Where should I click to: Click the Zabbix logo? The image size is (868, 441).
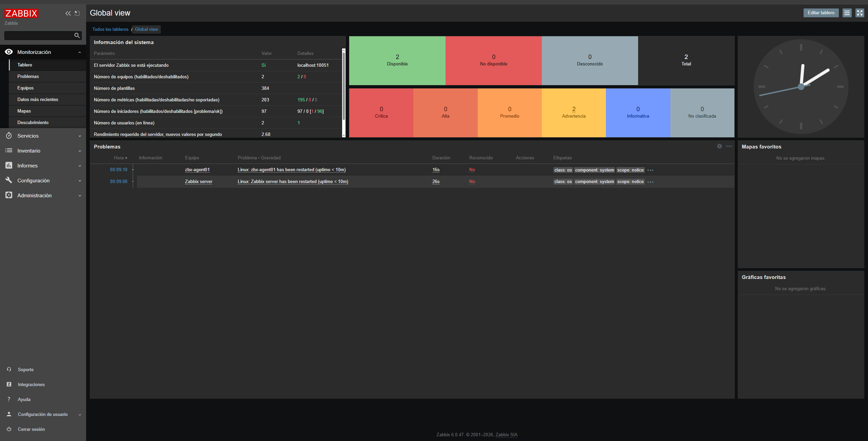click(x=21, y=13)
